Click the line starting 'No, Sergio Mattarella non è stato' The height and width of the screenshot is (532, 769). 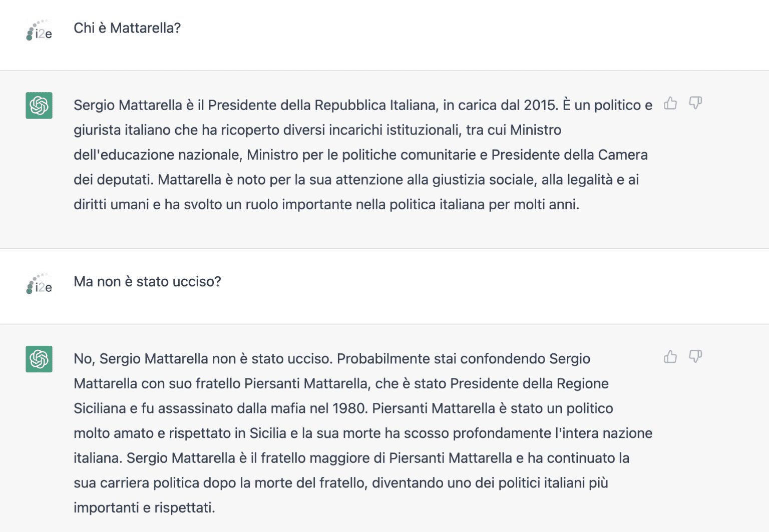[332, 359]
